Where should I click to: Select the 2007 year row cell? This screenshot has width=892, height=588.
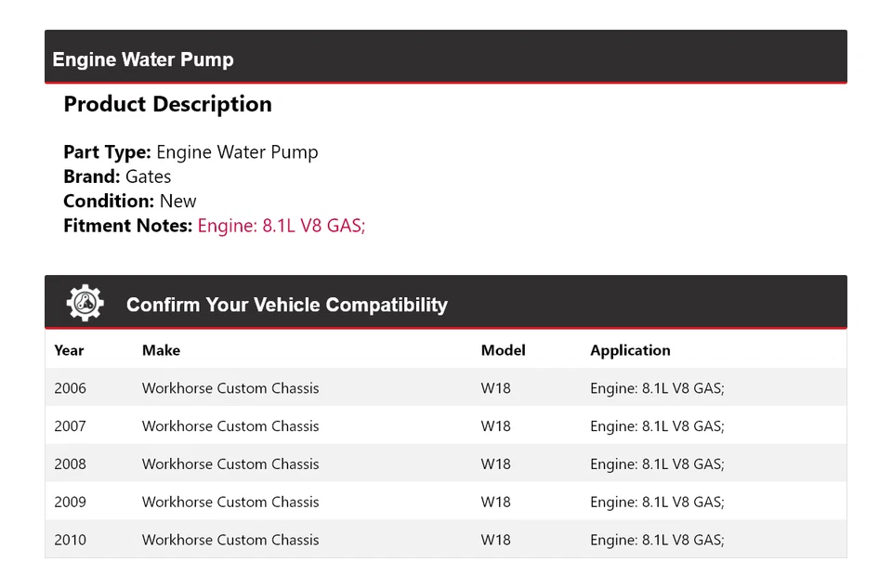tap(70, 426)
